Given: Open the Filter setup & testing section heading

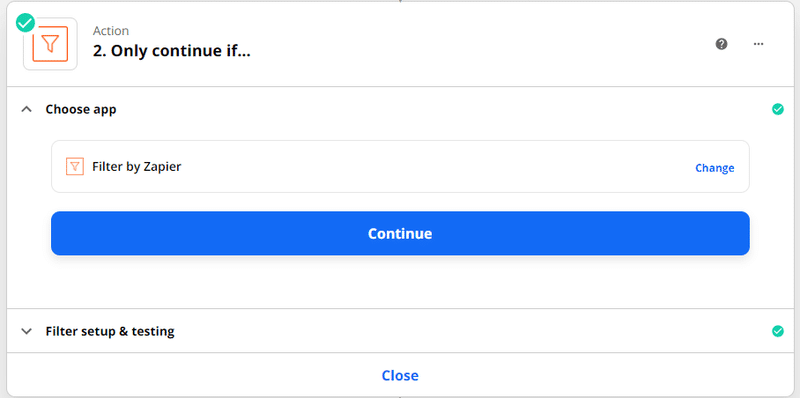Looking at the screenshot, I should 110,331.
